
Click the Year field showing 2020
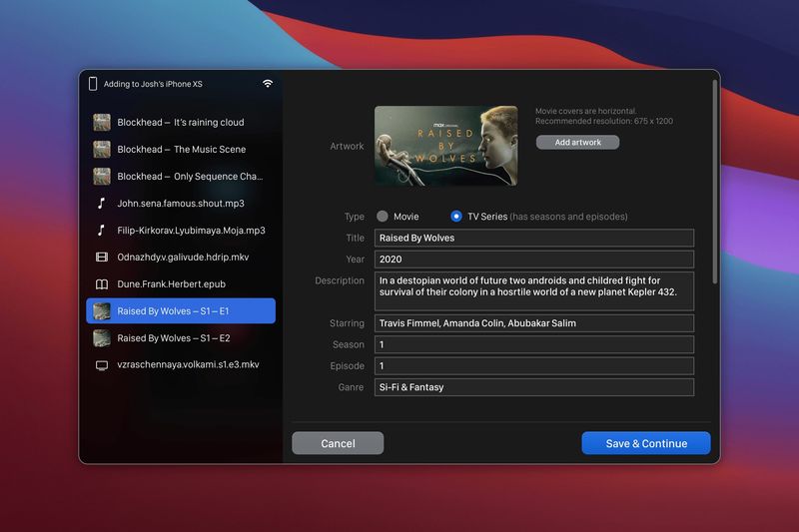pyautogui.click(x=534, y=260)
